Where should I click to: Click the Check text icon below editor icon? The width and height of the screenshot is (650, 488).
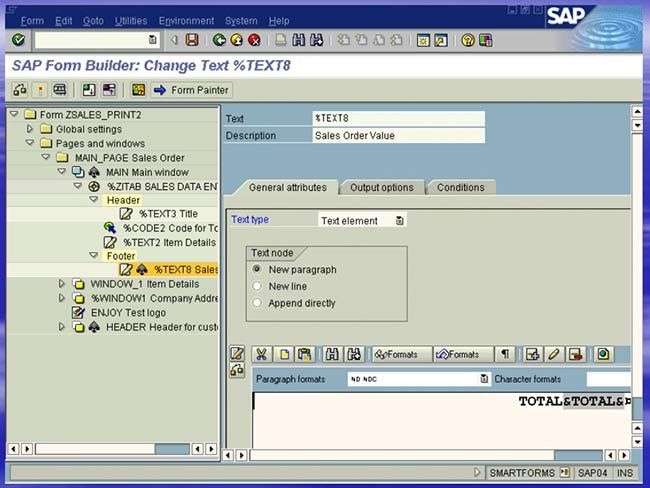coord(237,370)
